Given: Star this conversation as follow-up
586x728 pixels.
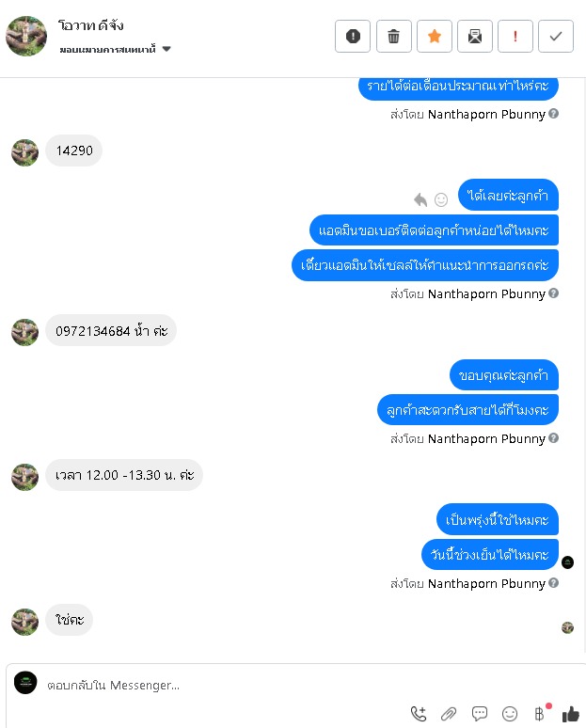Looking at the screenshot, I should tap(435, 37).
